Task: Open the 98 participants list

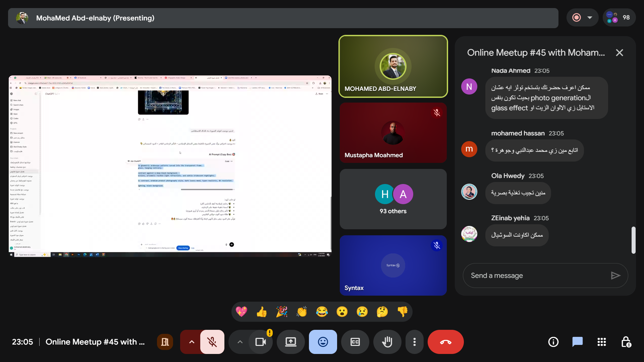Action: (619, 17)
